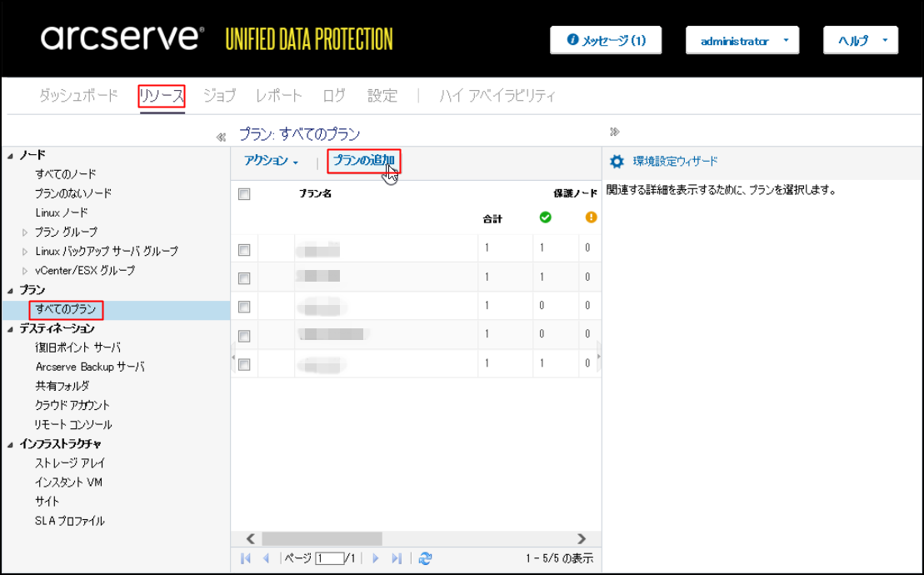Select クラウド アカウント in the tree

click(72, 406)
